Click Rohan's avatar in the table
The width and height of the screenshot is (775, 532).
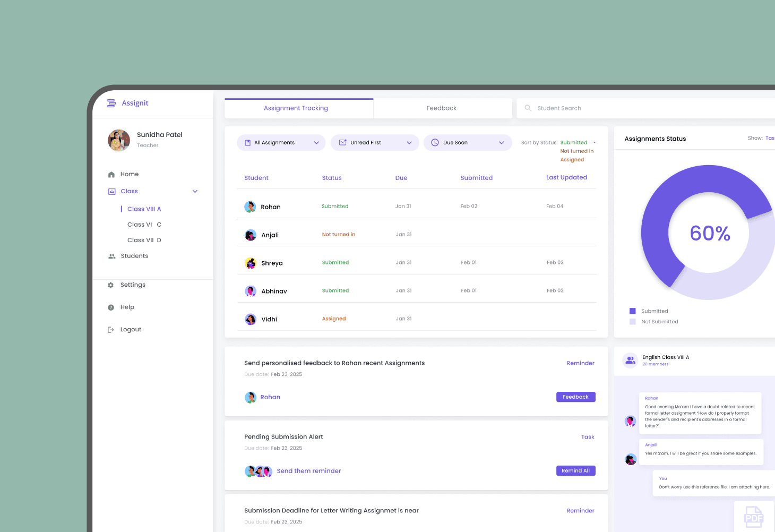[250, 207]
